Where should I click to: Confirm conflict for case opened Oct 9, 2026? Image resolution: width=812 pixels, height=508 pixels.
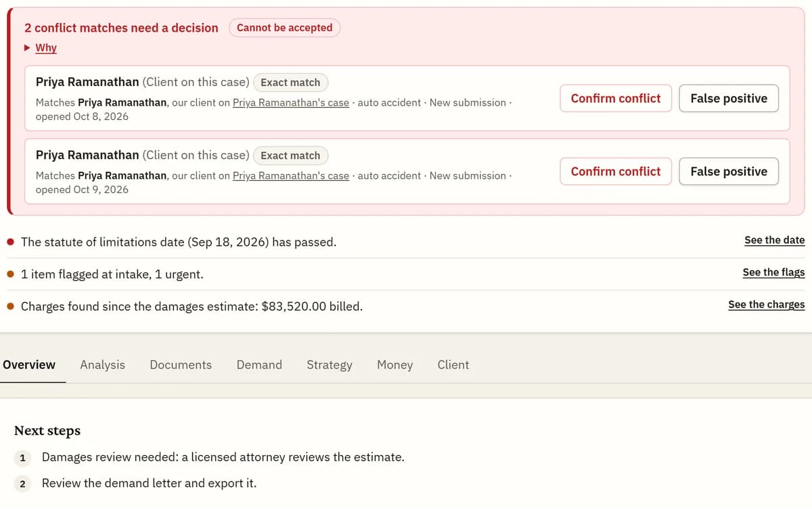pos(616,171)
